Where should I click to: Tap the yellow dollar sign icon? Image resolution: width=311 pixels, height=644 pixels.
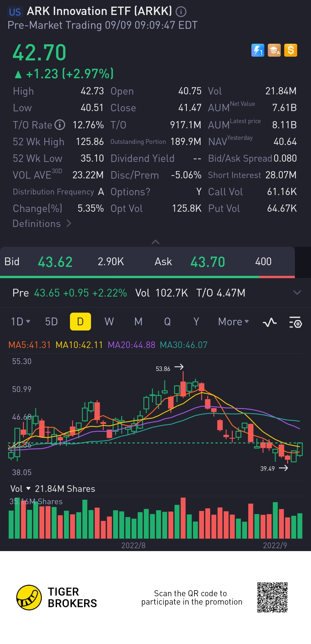291,50
